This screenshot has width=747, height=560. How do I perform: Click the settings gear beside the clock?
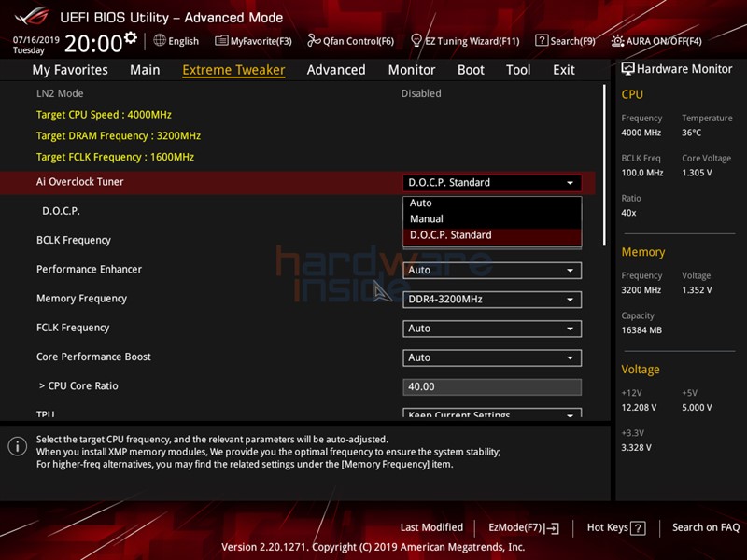pos(131,37)
